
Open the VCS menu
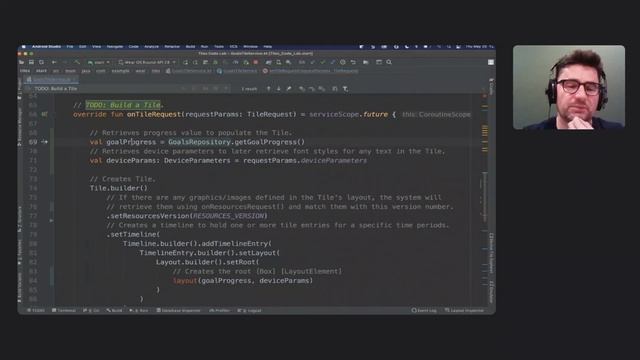coord(233,47)
